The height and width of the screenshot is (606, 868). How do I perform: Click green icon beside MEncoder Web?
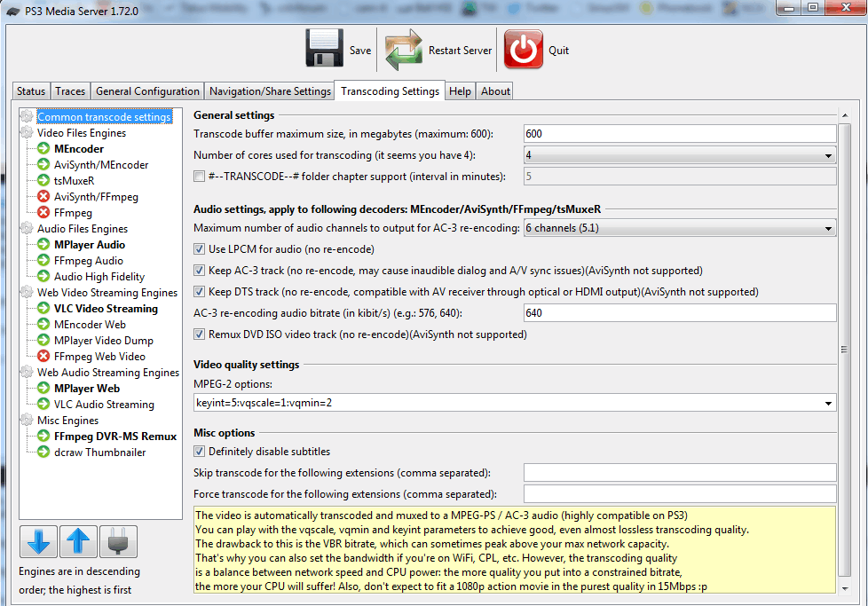(x=43, y=325)
